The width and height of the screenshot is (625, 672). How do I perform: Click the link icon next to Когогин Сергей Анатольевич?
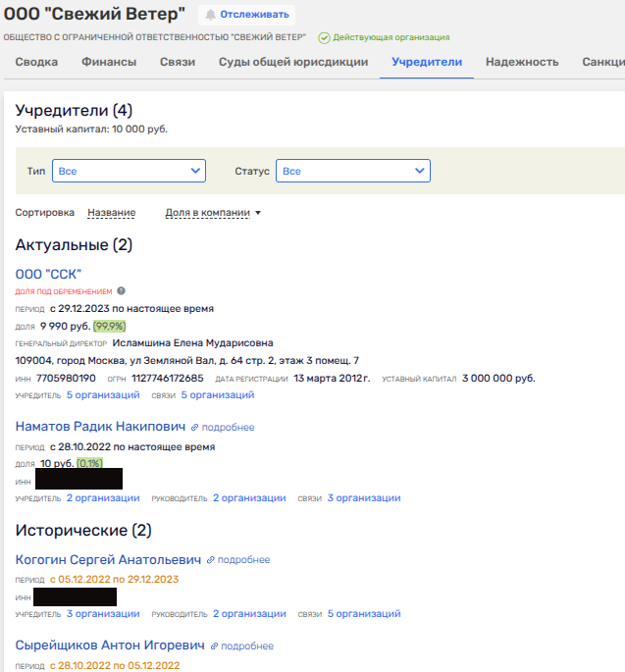(x=210, y=560)
